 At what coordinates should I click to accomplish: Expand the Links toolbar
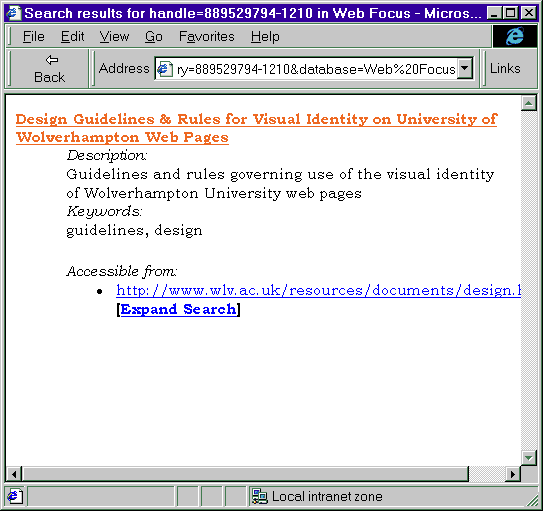pyautogui.click(x=505, y=69)
